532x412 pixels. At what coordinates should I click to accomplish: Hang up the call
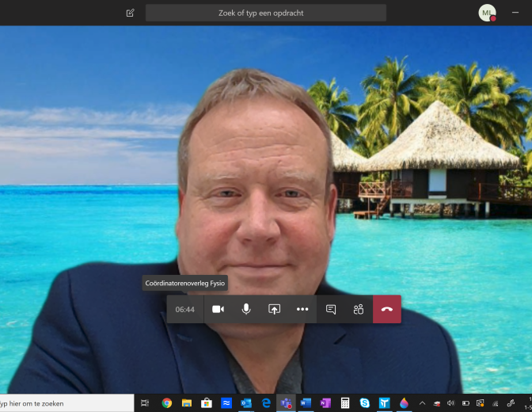click(387, 309)
